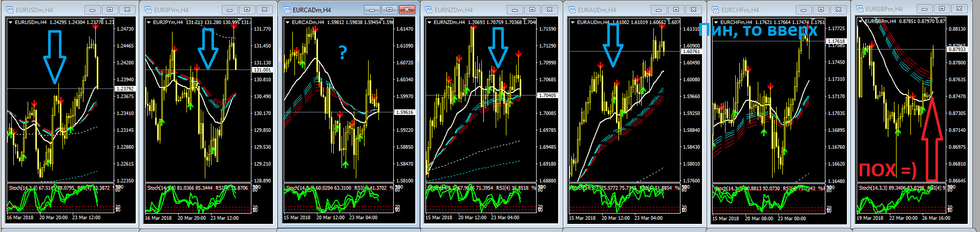Close the EURCHFm,H4 chart window

[x=839, y=10]
